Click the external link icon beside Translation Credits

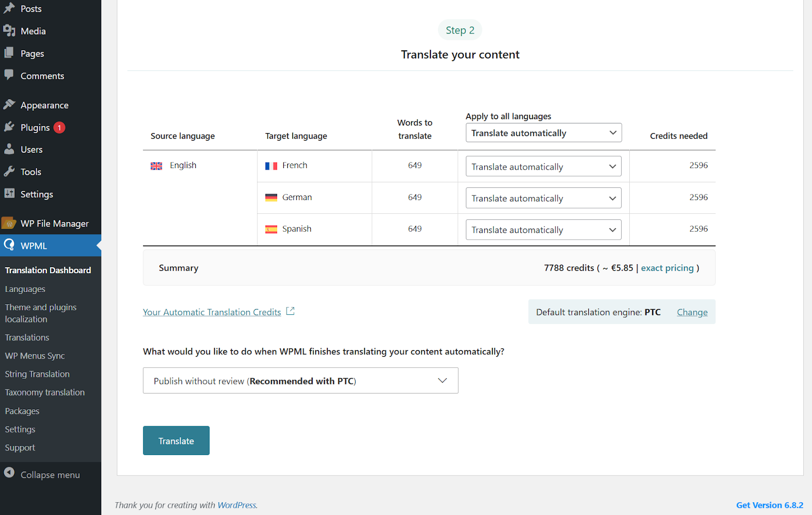point(290,311)
